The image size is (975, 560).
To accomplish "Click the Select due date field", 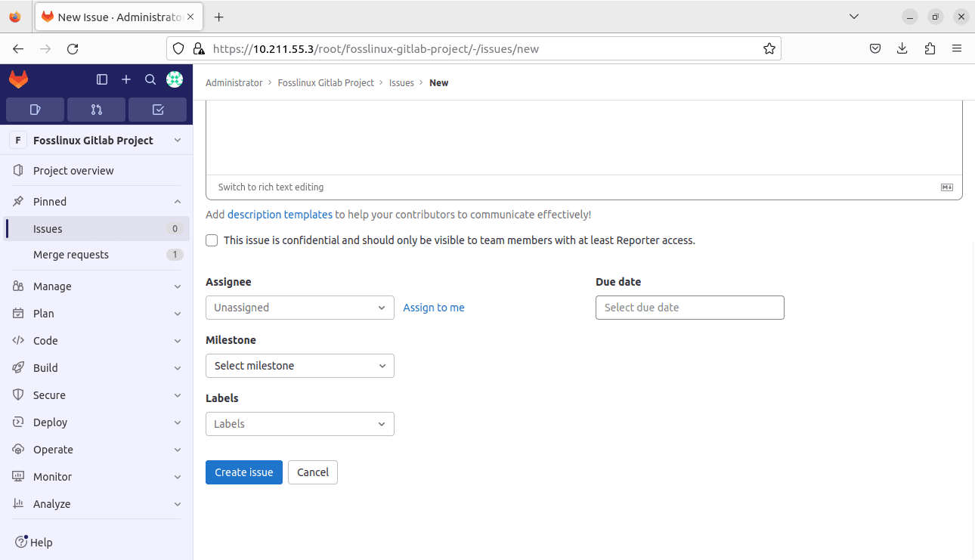I will 690,308.
